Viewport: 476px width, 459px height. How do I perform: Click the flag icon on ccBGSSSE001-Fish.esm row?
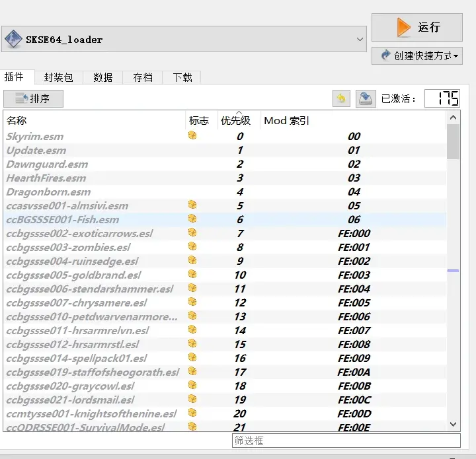(x=192, y=219)
